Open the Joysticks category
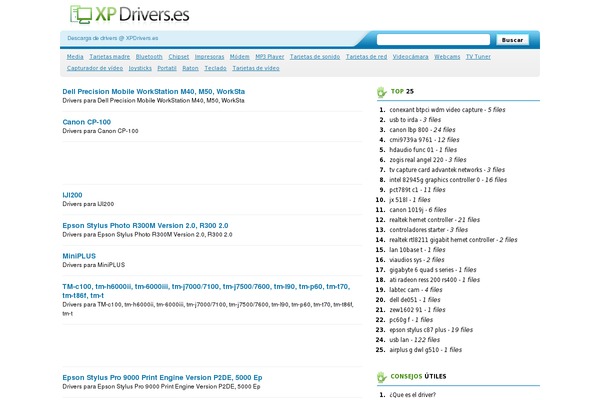600x400 pixels. tap(140, 68)
